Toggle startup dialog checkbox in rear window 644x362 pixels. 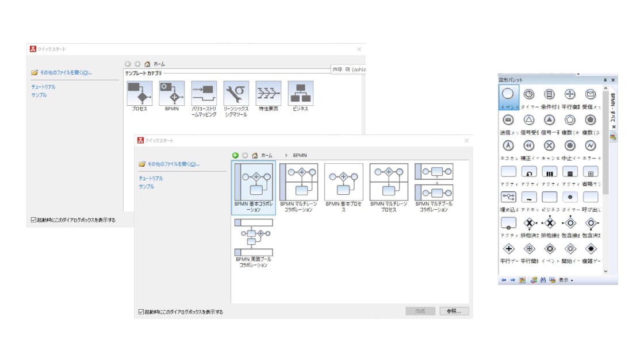tap(34, 220)
